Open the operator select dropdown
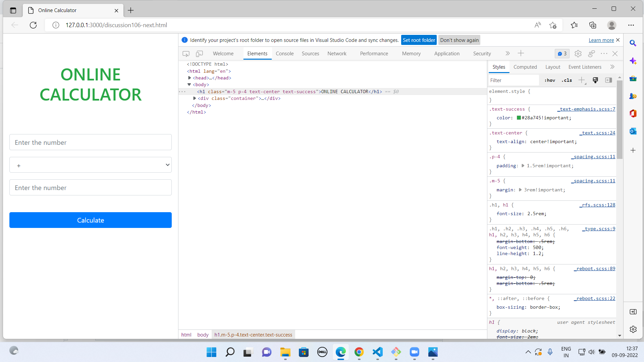This screenshot has width=644, height=362. coord(91,165)
